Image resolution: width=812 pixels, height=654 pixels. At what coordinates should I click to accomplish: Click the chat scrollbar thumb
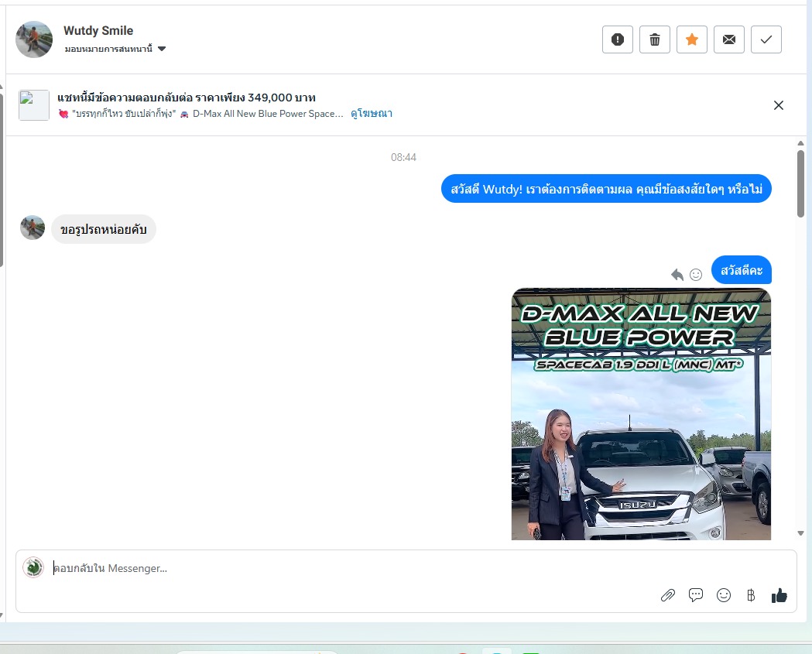(x=800, y=184)
